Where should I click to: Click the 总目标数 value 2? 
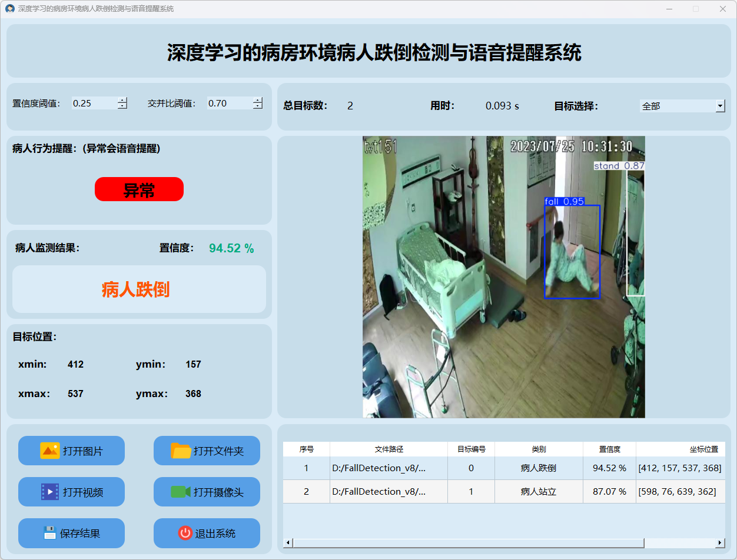(x=350, y=106)
